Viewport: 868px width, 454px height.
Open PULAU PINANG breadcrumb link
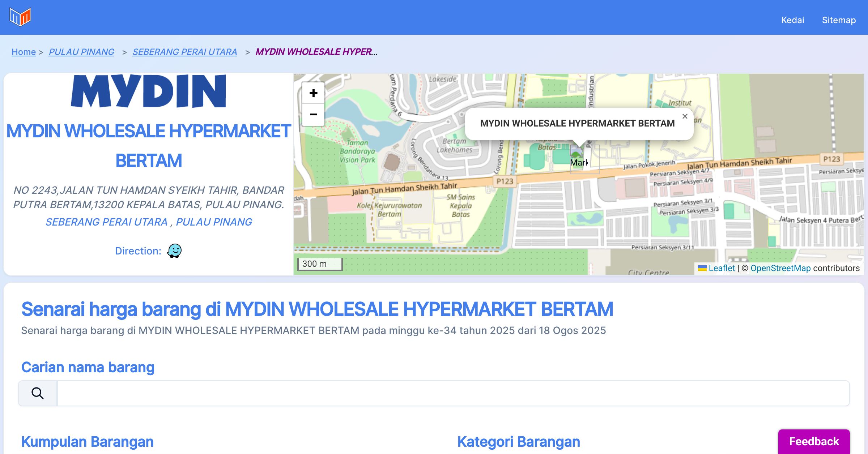[81, 52]
